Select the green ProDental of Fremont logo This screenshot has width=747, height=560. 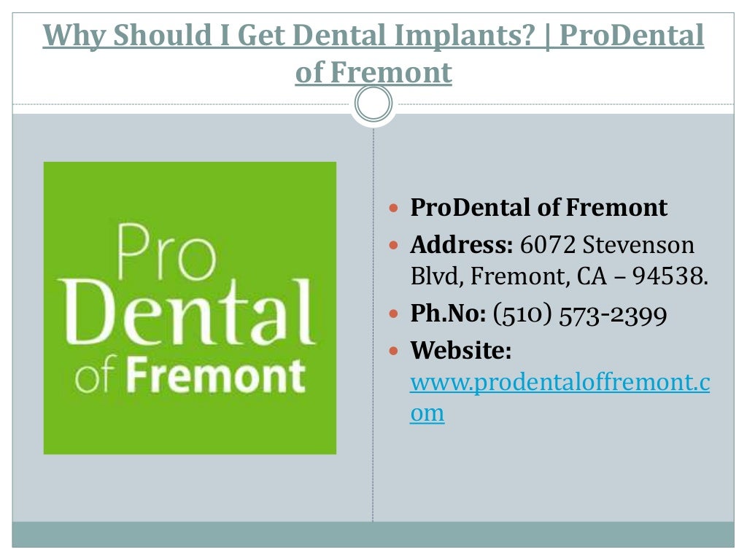pos(190,308)
